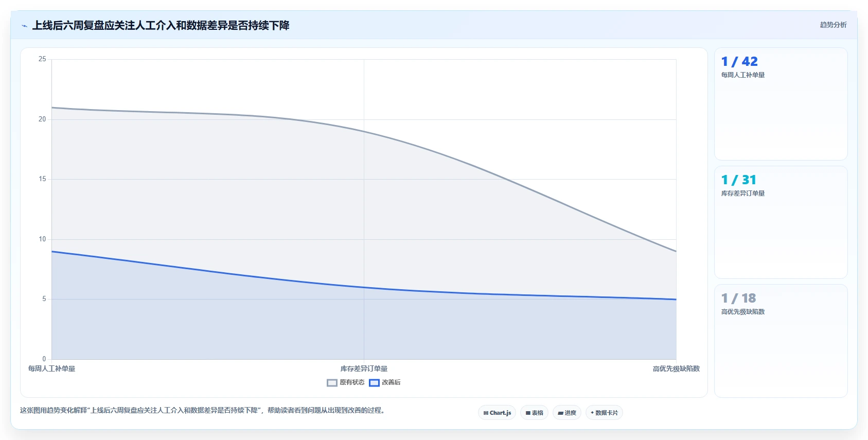Click the y-axis value 25
The height and width of the screenshot is (440, 868).
pos(42,59)
